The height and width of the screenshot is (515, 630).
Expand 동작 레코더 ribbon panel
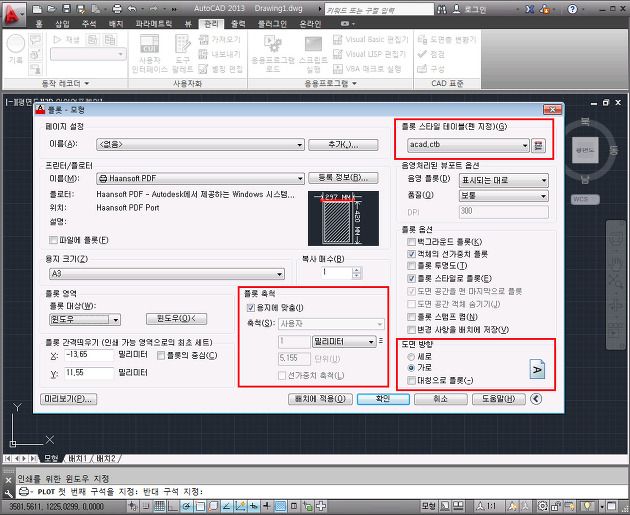point(65,84)
